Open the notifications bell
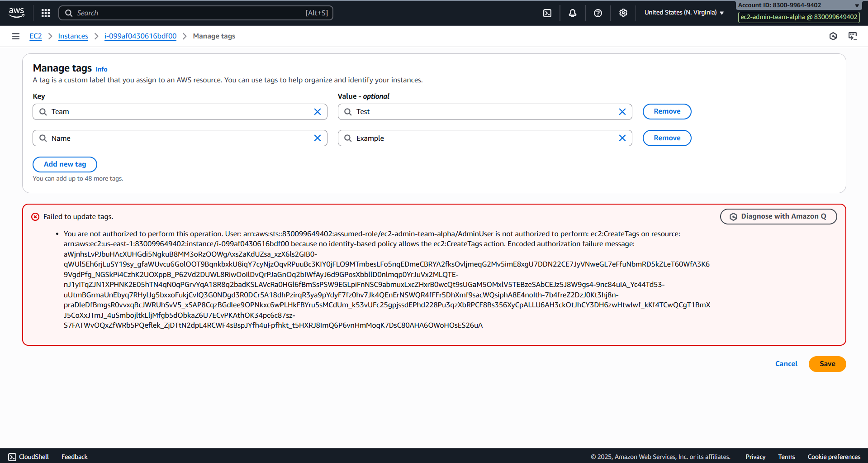 573,13
